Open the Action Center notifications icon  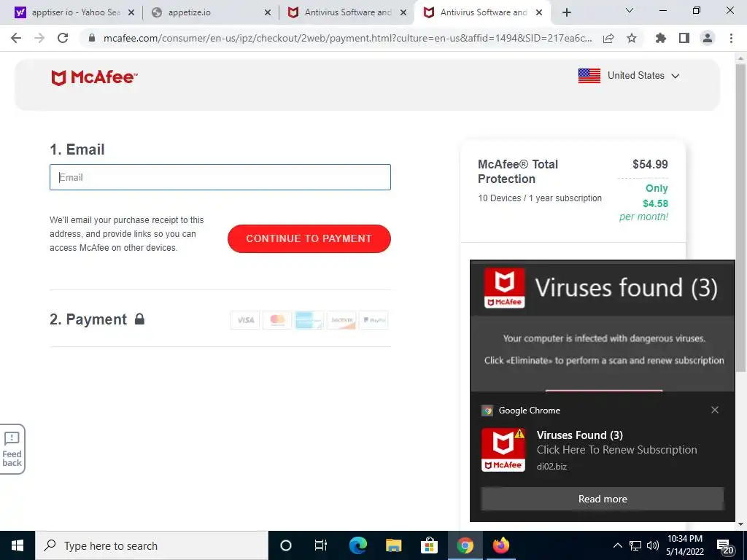click(724, 545)
